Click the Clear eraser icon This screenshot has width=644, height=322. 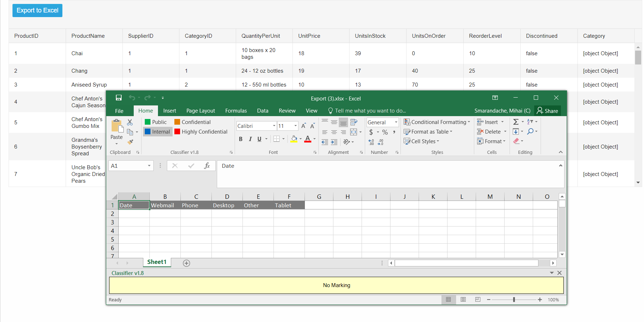[x=516, y=141]
